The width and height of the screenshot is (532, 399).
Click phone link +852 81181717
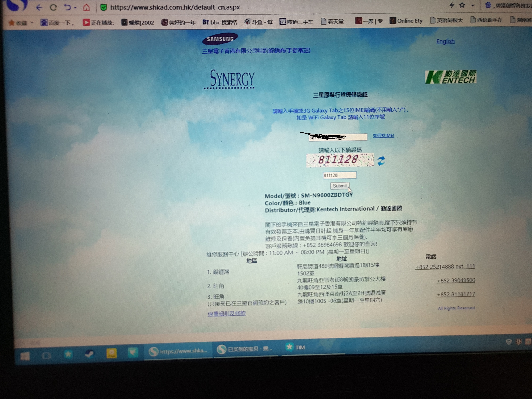coord(456,294)
